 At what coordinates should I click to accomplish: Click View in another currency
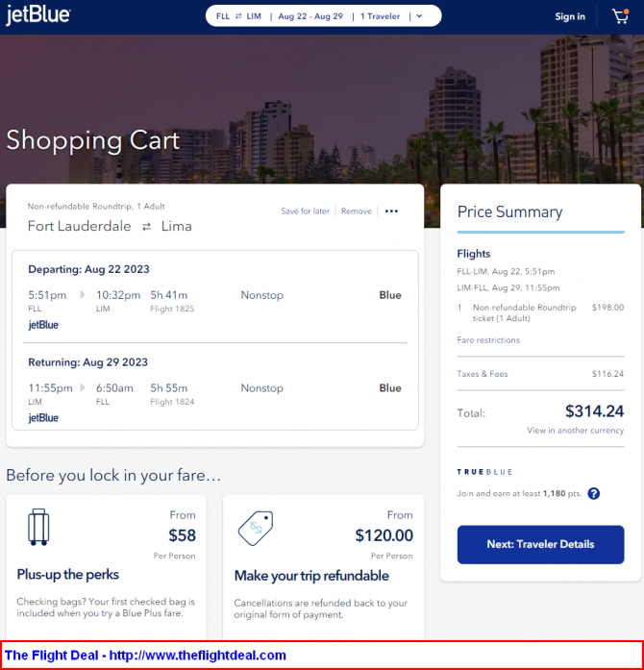575,431
